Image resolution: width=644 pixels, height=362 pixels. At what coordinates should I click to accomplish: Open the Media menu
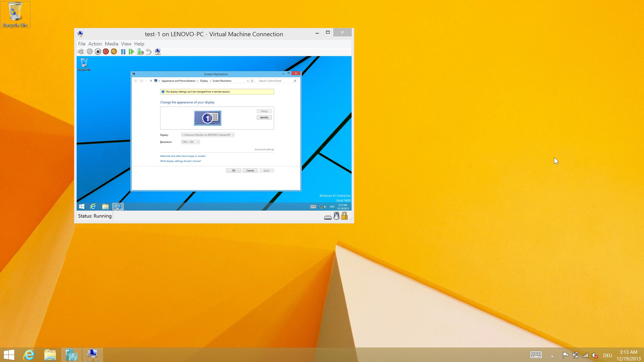[111, 44]
